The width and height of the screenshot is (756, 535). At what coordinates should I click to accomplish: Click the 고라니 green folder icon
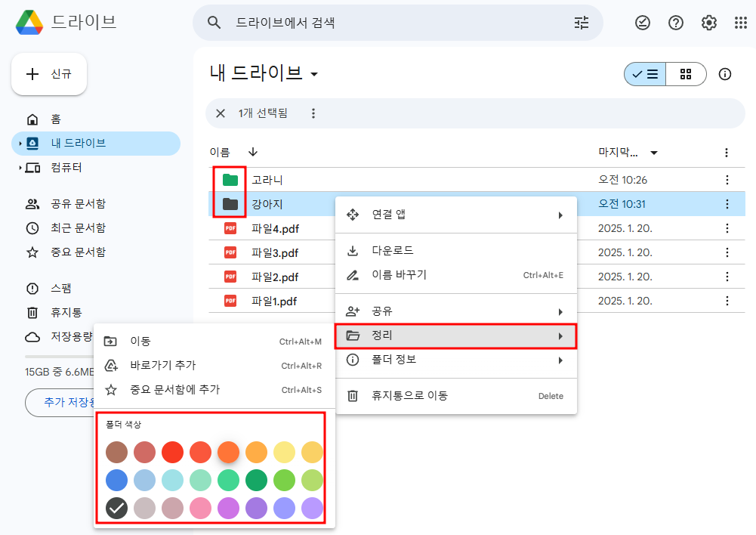pos(230,180)
